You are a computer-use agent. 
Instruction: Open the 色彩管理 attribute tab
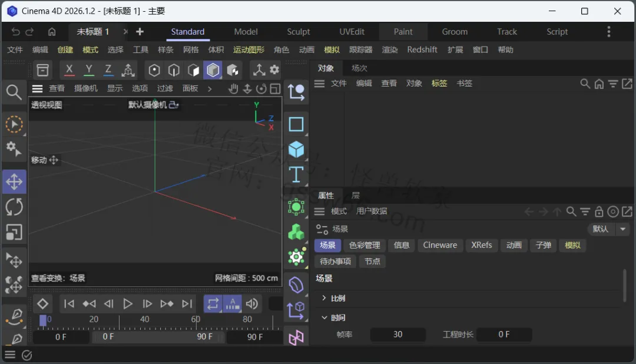click(x=365, y=245)
